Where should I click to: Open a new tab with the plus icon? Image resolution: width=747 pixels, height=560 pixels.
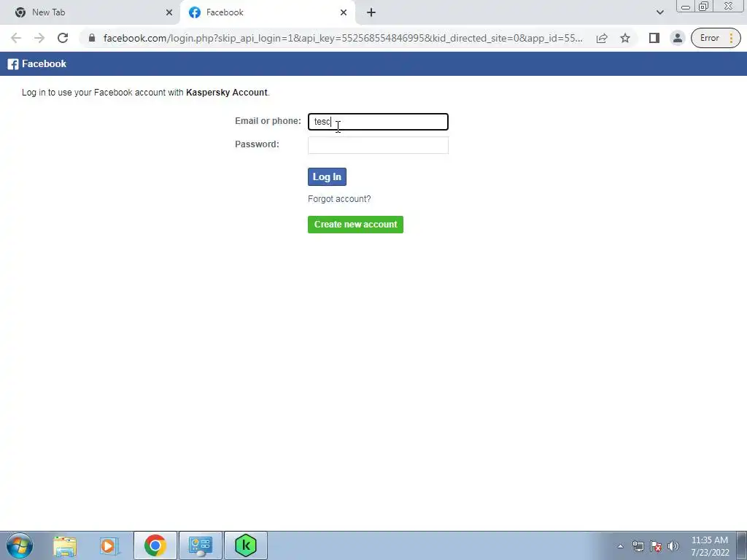(x=371, y=12)
